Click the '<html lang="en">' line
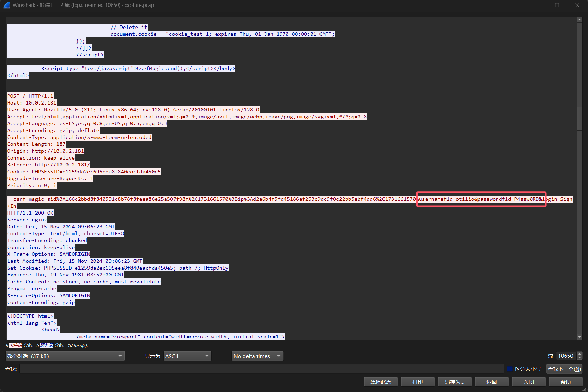Image resolution: width=588 pixels, height=392 pixels. coord(32,323)
